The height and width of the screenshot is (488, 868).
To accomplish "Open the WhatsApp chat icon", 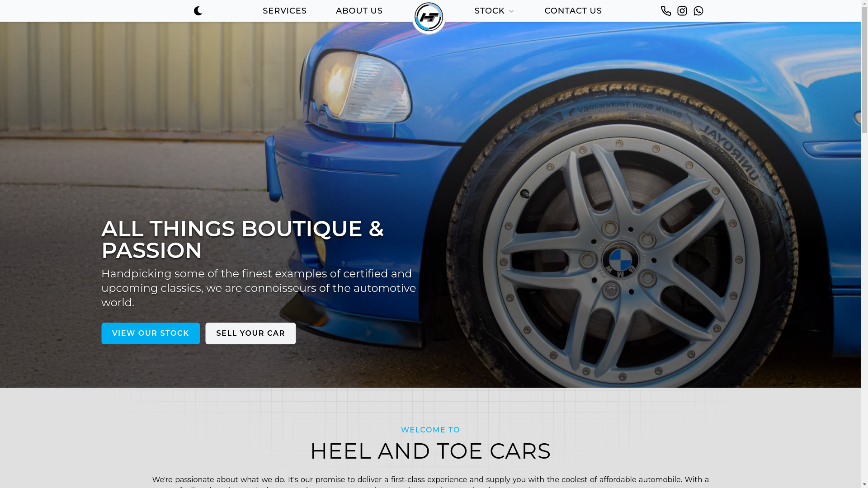I will click(698, 11).
